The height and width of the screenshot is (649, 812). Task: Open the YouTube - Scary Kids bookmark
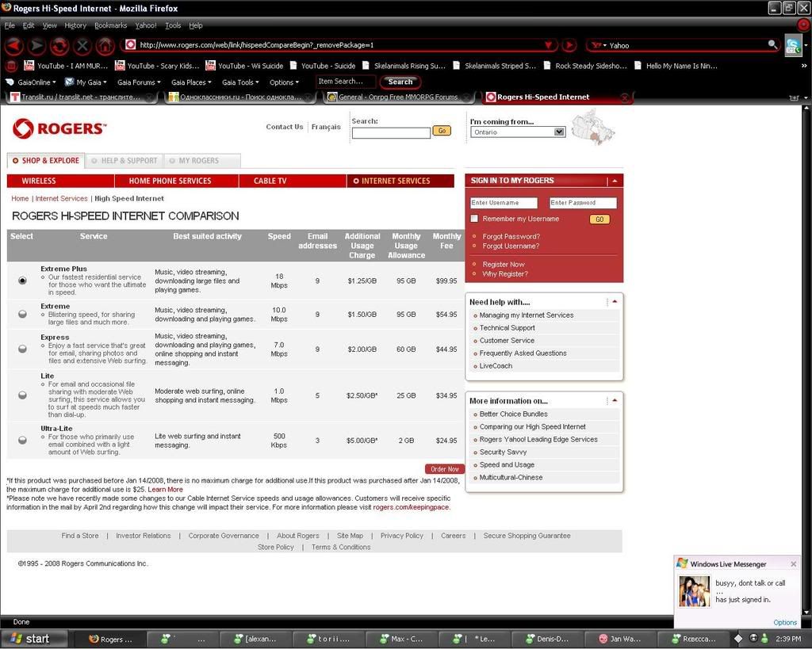[157, 66]
